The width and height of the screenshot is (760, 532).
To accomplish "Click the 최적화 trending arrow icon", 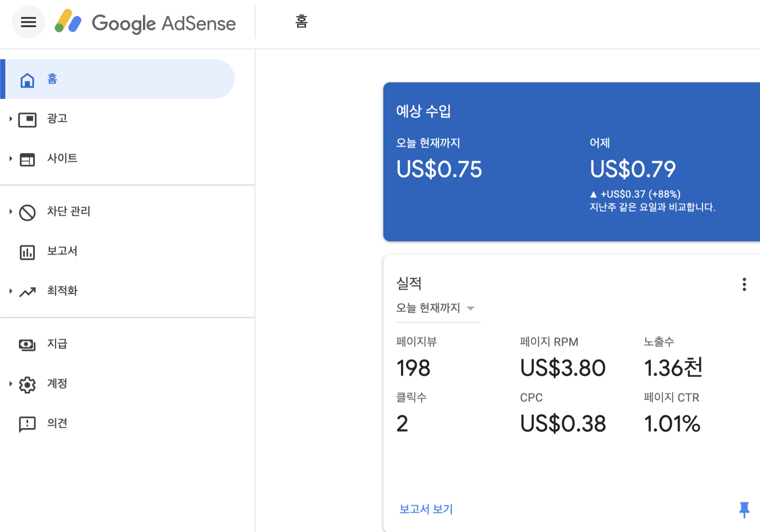I will (27, 292).
